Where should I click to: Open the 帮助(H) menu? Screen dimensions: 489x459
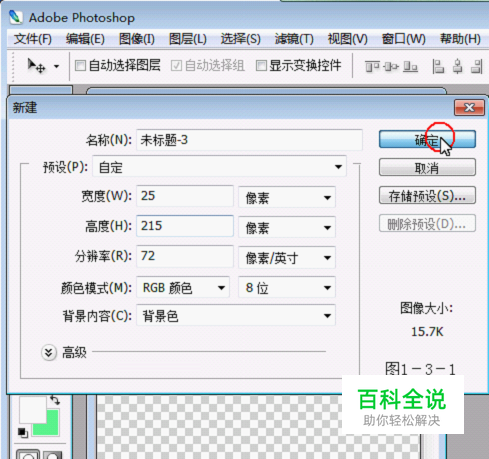tap(460, 39)
